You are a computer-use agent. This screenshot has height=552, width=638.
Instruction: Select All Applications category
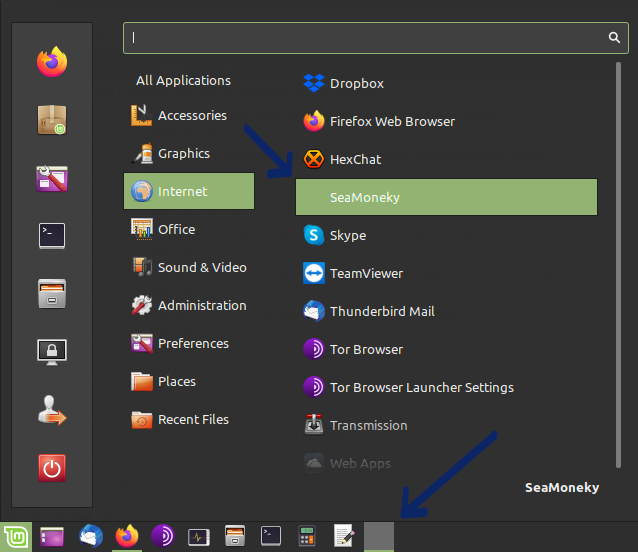[x=183, y=81]
